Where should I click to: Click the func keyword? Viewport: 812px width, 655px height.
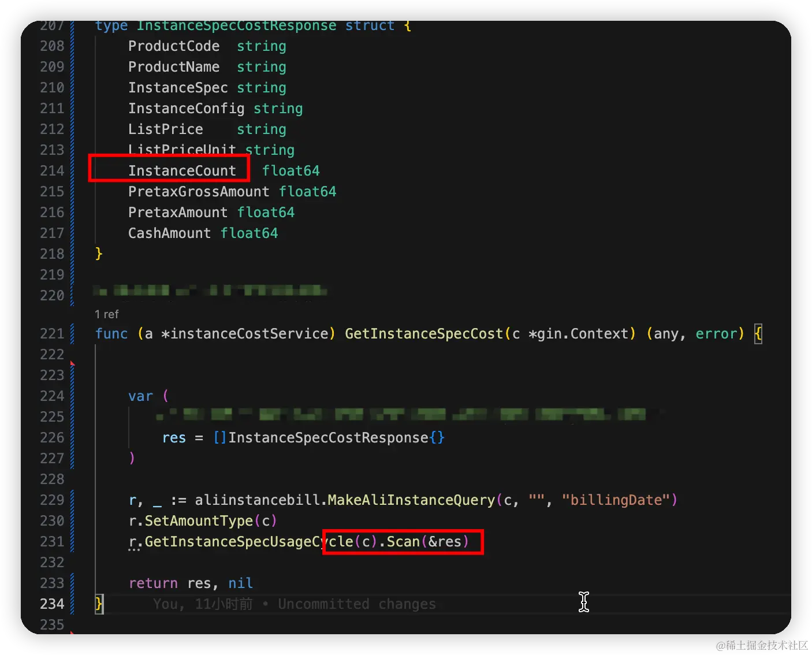(x=111, y=334)
